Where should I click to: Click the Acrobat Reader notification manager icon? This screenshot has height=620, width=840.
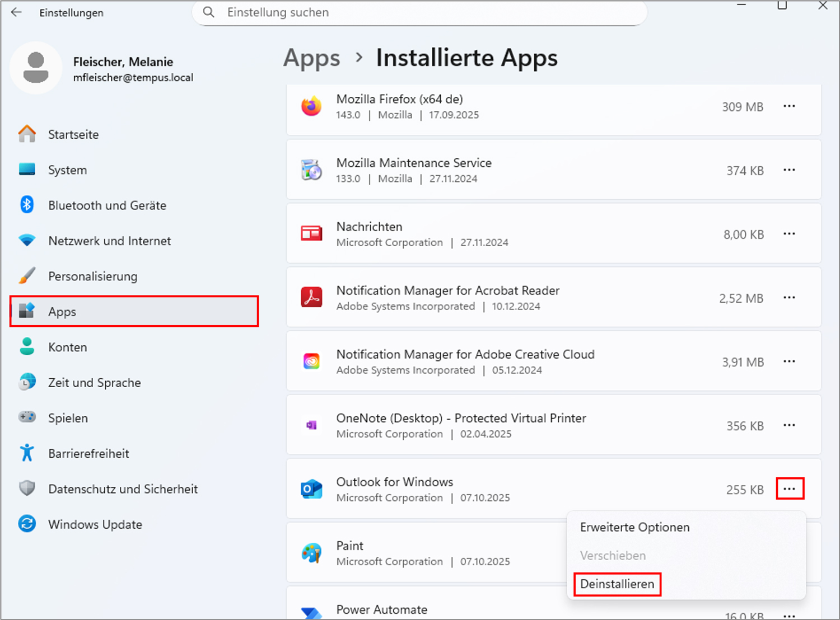(311, 298)
